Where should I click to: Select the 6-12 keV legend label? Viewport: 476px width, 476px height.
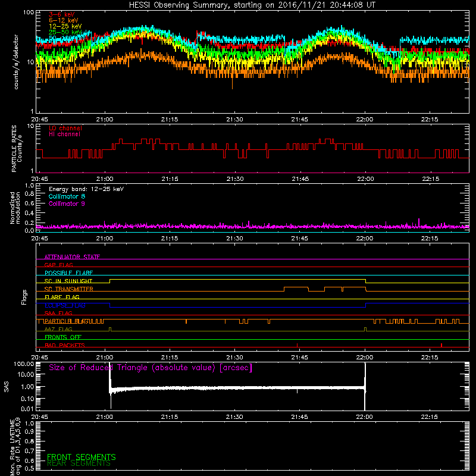64,20
